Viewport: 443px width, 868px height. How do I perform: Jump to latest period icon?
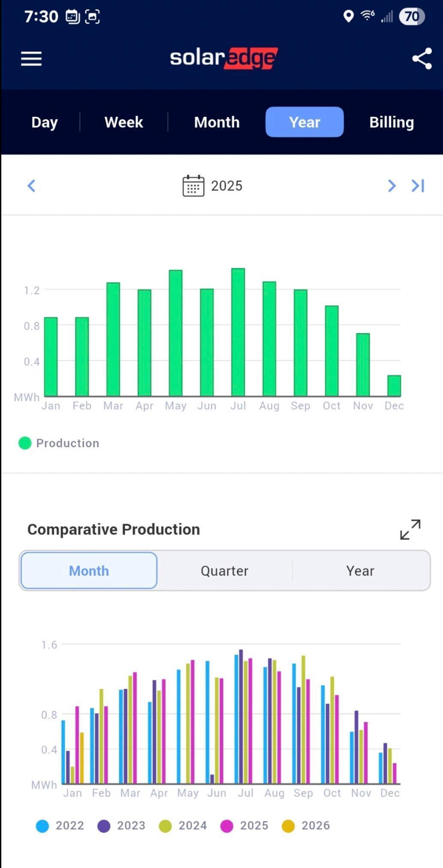point(418,186)
